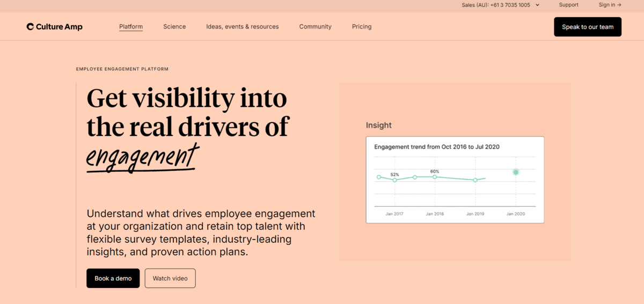The image size is (644, 304).
Task: Open the Platform navigation menu
Action: click(x=131, y=27)
